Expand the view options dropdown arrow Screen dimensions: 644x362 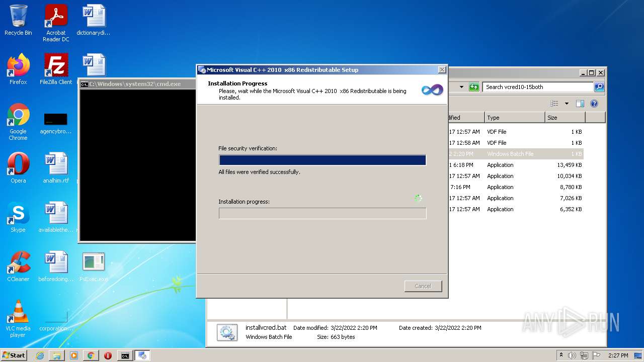point(567,104)
